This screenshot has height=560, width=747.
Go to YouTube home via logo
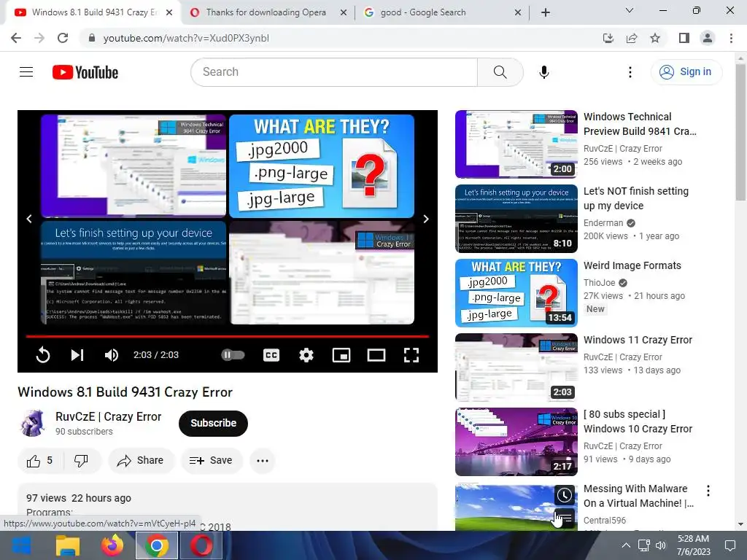click(85, 72)
